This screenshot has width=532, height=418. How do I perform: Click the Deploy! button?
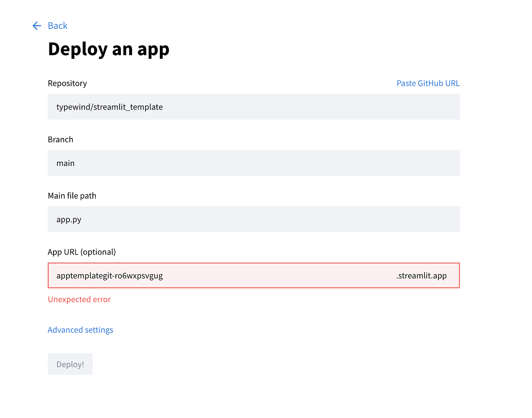[70, 364]
